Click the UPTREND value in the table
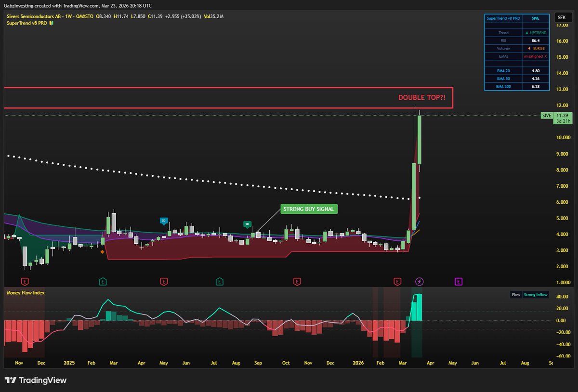Screen dimensions: 578x392 (x=536, y=33)
